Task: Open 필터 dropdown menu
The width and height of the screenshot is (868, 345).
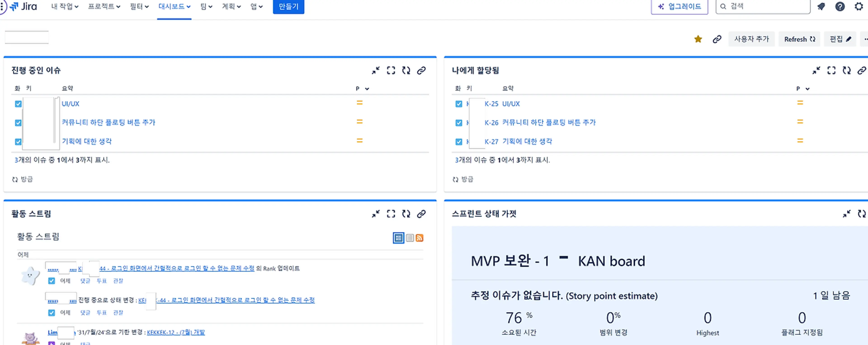Action: click(139, 6)
